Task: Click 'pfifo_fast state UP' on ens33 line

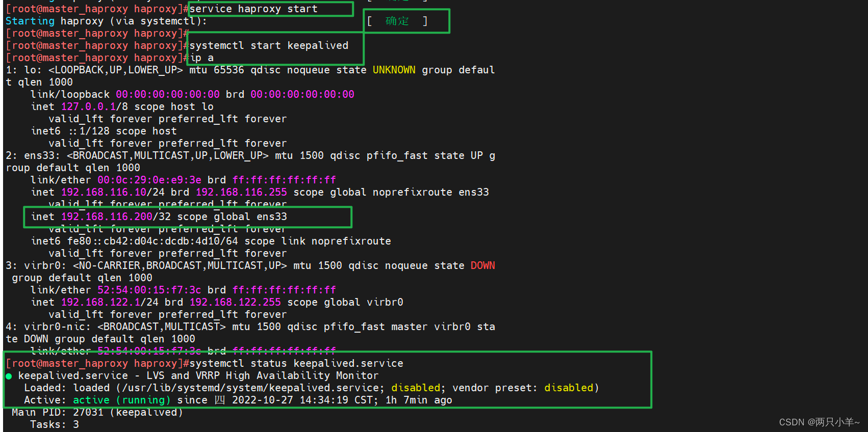Action: (x=425, y=155)
